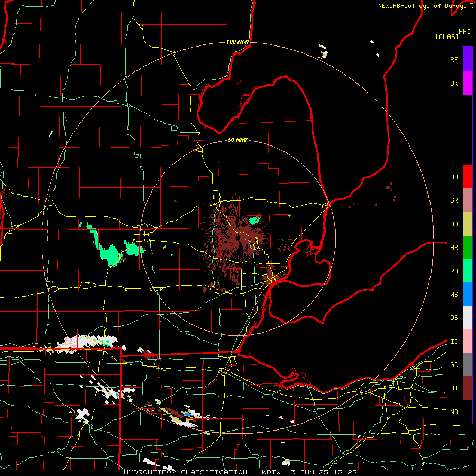Click the 'HYDROMETEOR CLASSIFICATION' title text
This screenshot has height=476, width=476.
point(186,472)
